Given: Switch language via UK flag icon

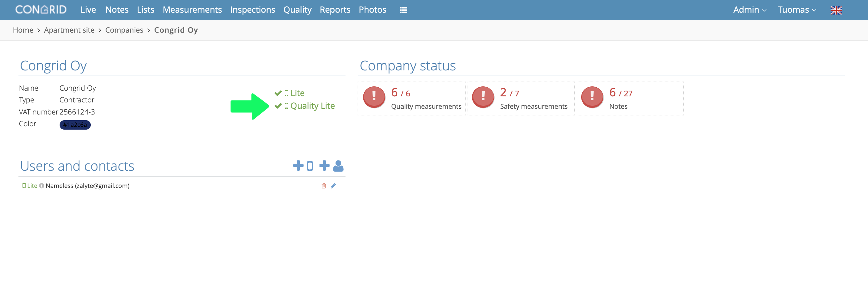Looking at the screenshot, I should pos(836,10).
